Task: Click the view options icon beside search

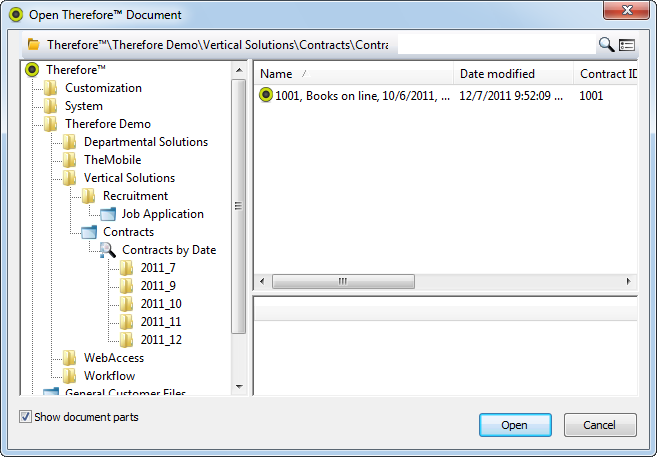Action: [627, 44]
